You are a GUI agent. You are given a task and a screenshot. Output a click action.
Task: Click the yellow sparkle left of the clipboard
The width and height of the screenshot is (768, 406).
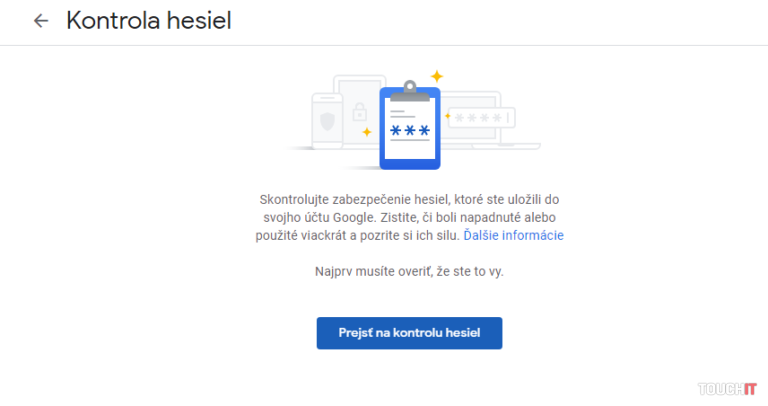click(367, 131)
